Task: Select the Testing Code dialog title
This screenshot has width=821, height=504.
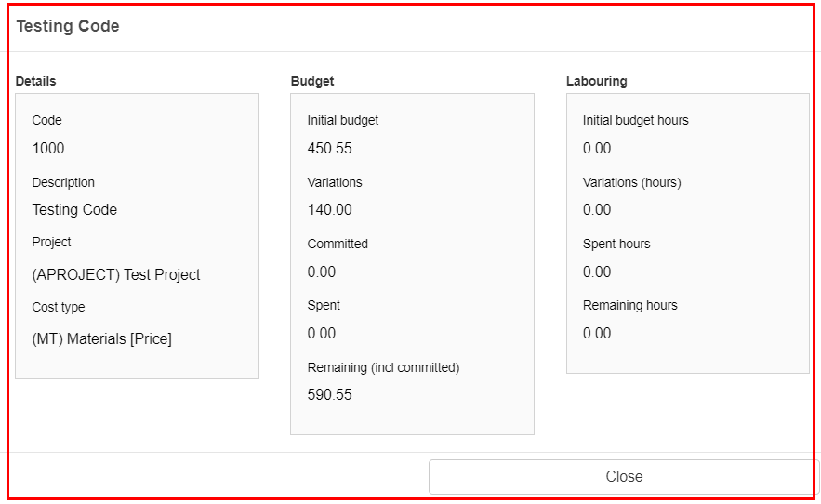Action: pos(68,26)
